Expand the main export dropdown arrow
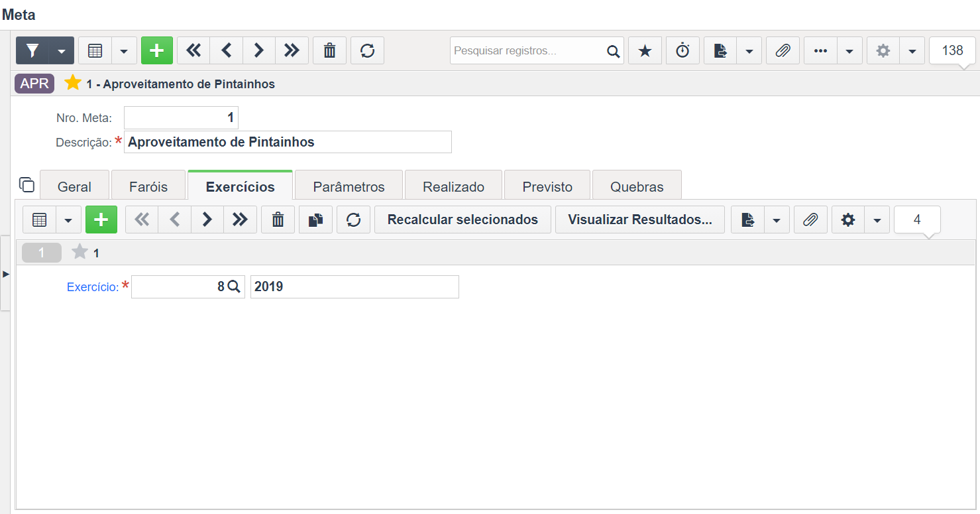The height and width of the screenshot is (514, 980). pyautogui.click(x=749, y=50)
